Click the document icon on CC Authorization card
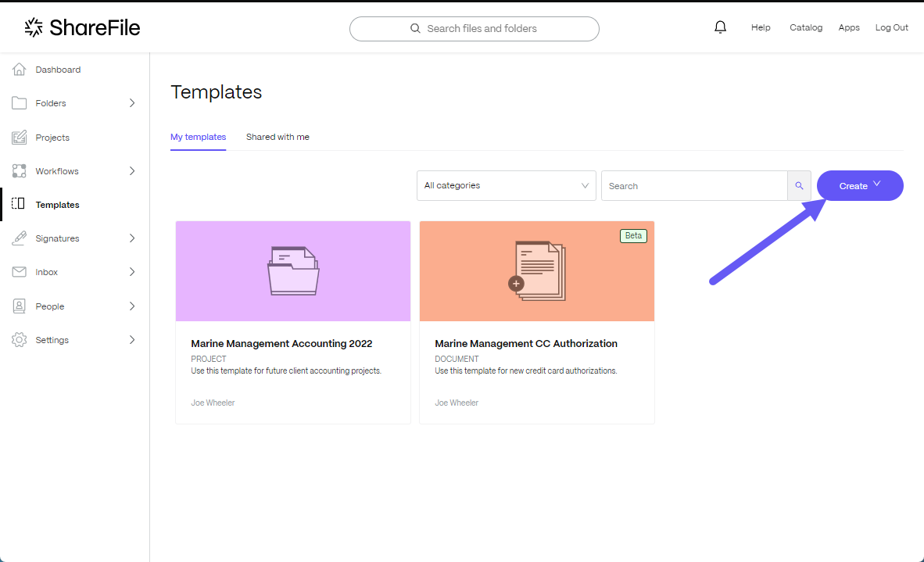This screenshot has width=924, height=562. point(537,271)
